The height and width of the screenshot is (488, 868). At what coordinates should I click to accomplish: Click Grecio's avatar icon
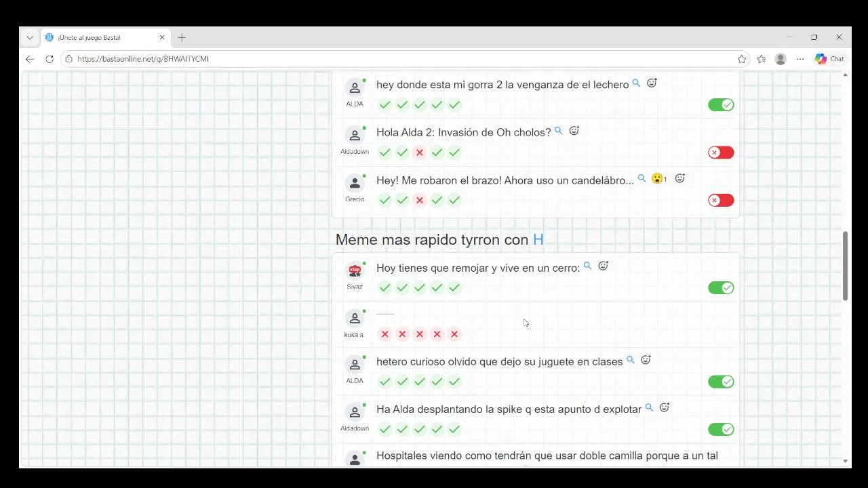coord(355,183)
